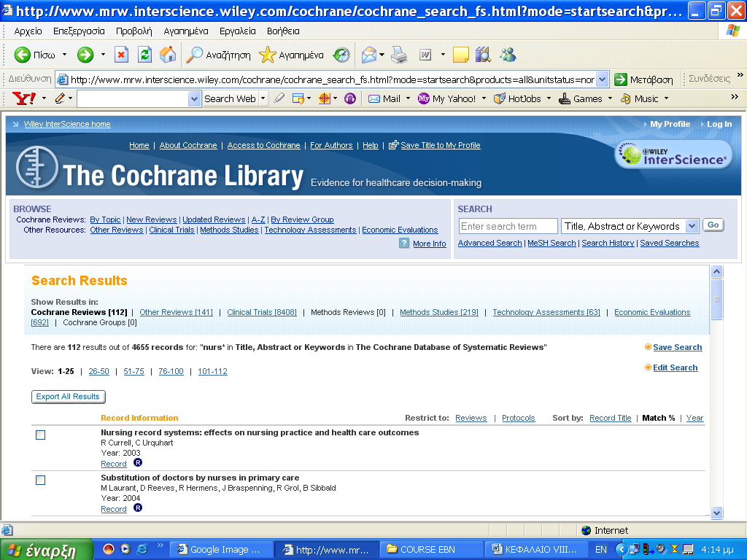Click the Go button next to search
Image resolution: width=747 pixels, height=560 pixels.
click(x=713, y=225)
